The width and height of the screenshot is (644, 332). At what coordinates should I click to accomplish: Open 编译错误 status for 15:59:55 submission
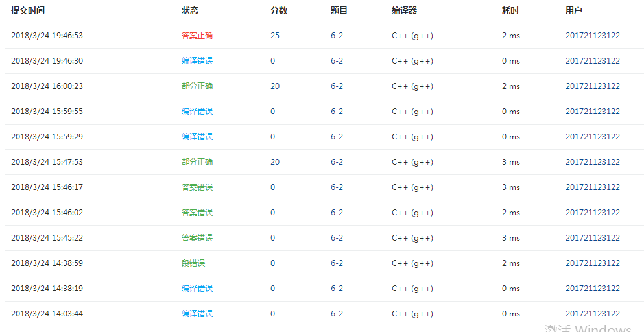pyautogui.click(x=197, y=112)
